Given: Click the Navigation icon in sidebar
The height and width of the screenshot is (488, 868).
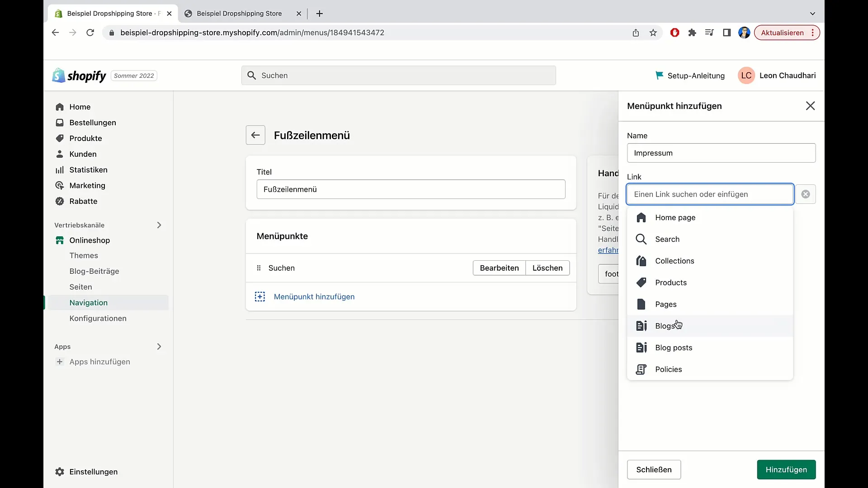Looking at the screenshot, I should 88,302.
